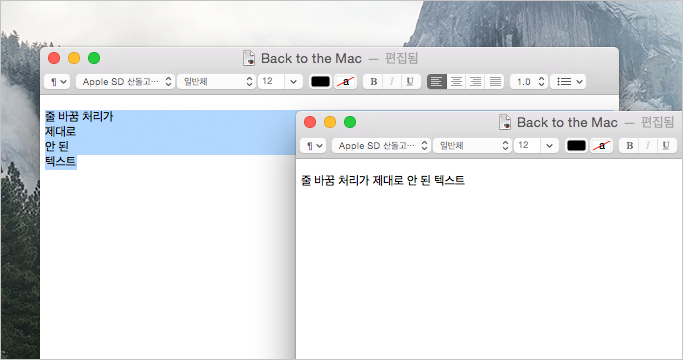Viewport: 683px width, 360px height.
Task: Click selected text line 줄 바꿈 처리가
Action: 79,117
